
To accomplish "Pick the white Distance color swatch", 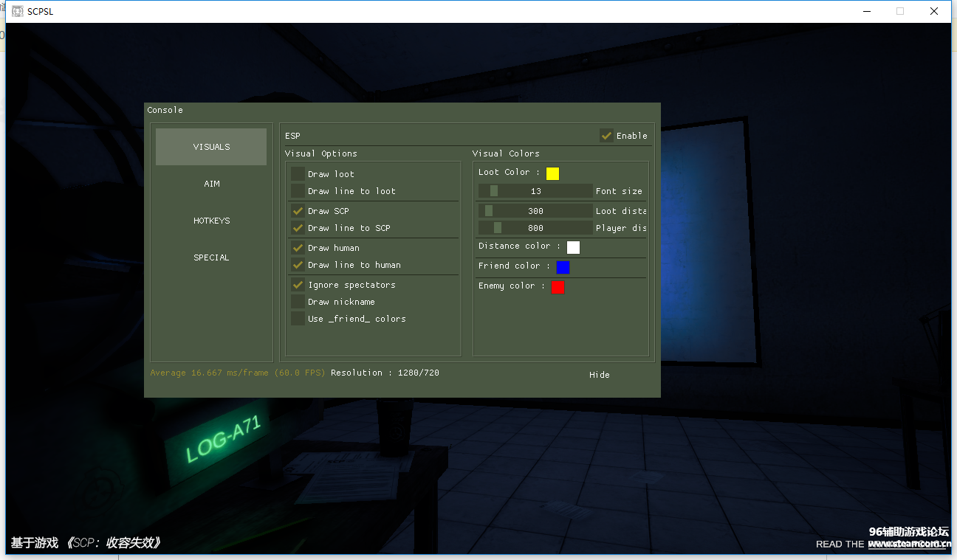I will click(x=573, y=247).
